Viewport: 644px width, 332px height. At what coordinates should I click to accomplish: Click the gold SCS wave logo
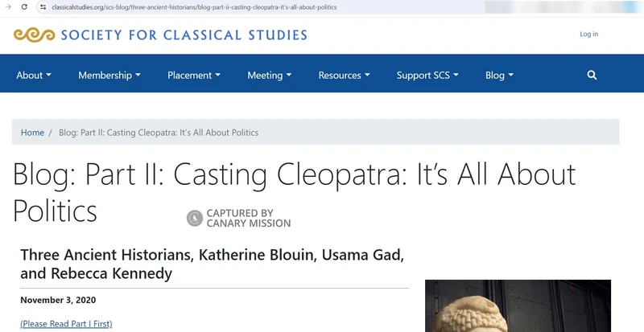tap(34, 35)
